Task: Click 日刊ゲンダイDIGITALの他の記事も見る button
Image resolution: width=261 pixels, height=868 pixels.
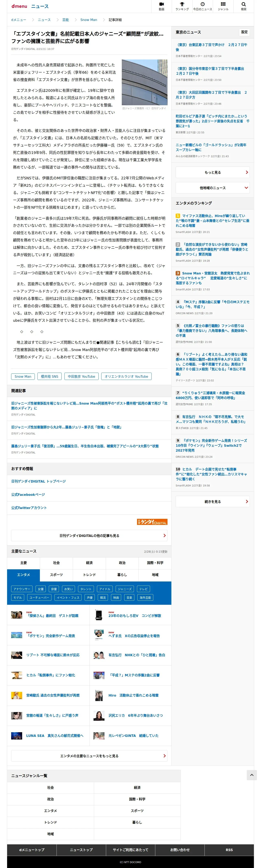Action: tap(89, 536)
